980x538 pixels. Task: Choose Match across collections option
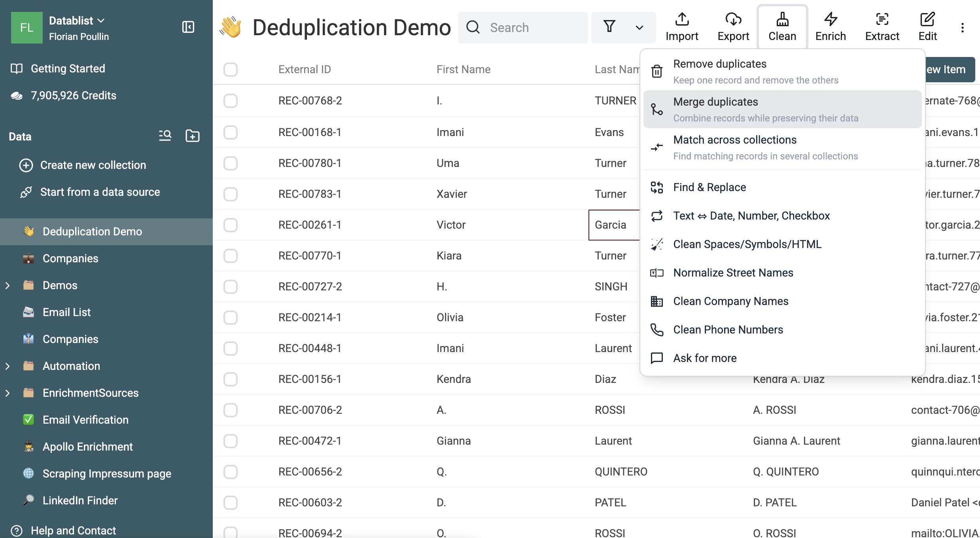[782, 147]
